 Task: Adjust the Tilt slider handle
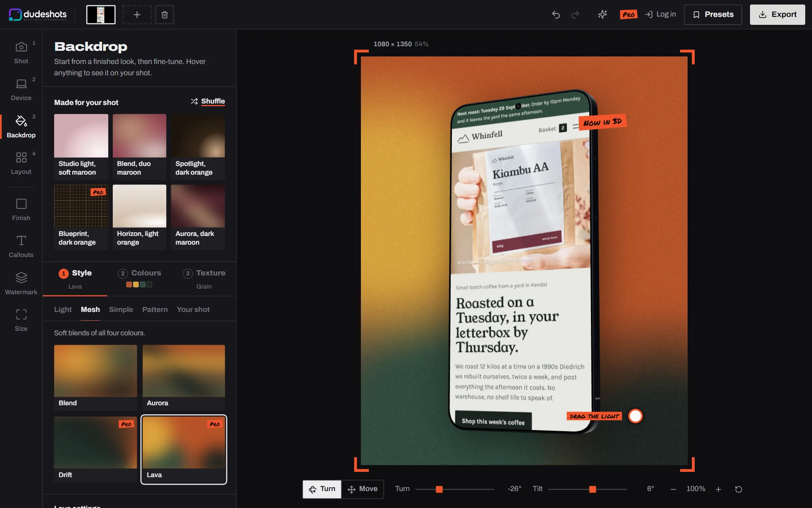[592, 489]
